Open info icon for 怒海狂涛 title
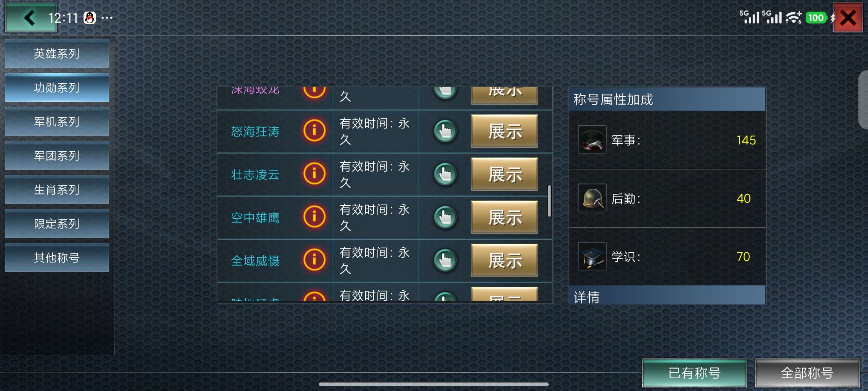The height and width of the screenshot is (391, 868). tap(314, 131)
